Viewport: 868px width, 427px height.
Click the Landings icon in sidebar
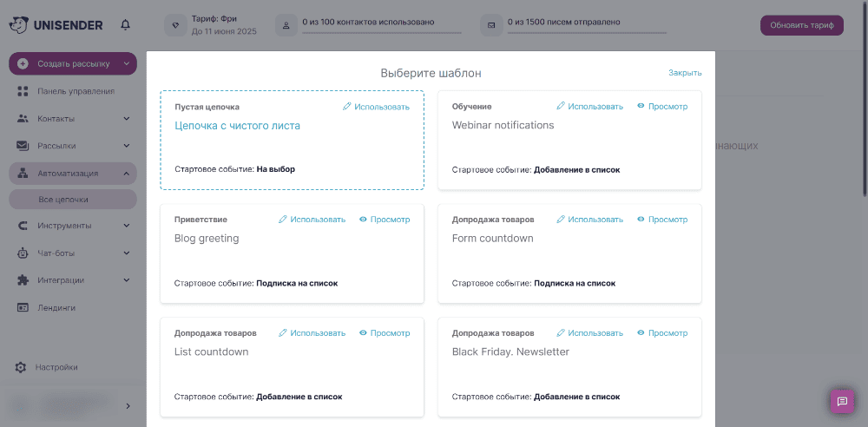pos(23,307)
